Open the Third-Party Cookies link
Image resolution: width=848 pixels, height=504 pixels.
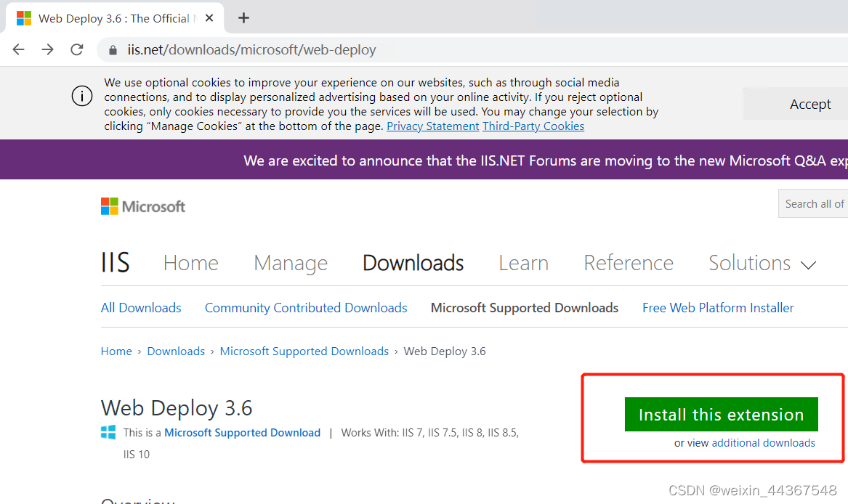point(533,126)
